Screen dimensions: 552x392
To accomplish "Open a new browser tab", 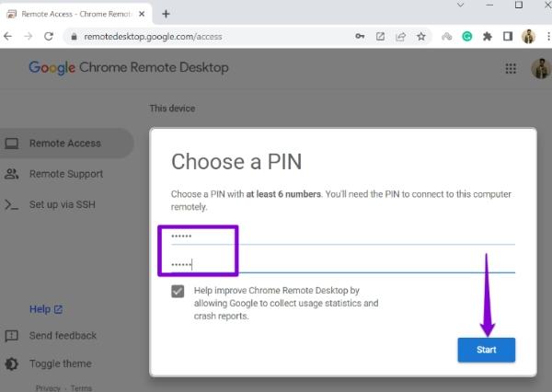I will (x=166, y=14).
